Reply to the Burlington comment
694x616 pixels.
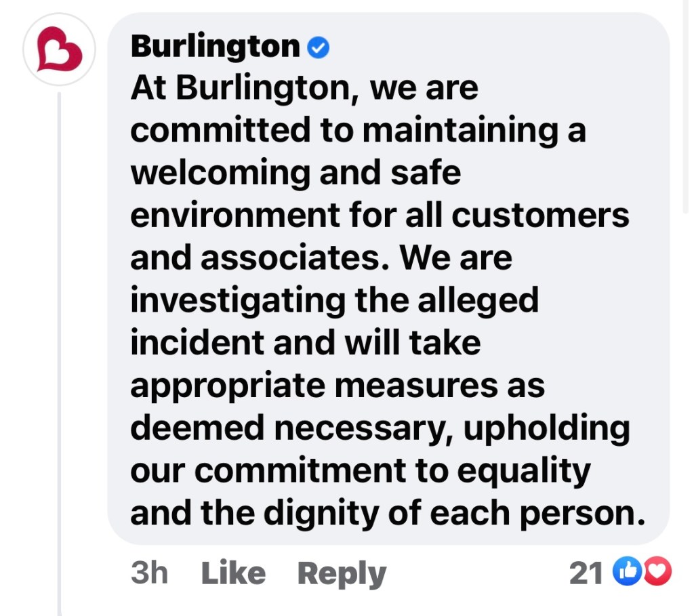[x=342, y=573]
